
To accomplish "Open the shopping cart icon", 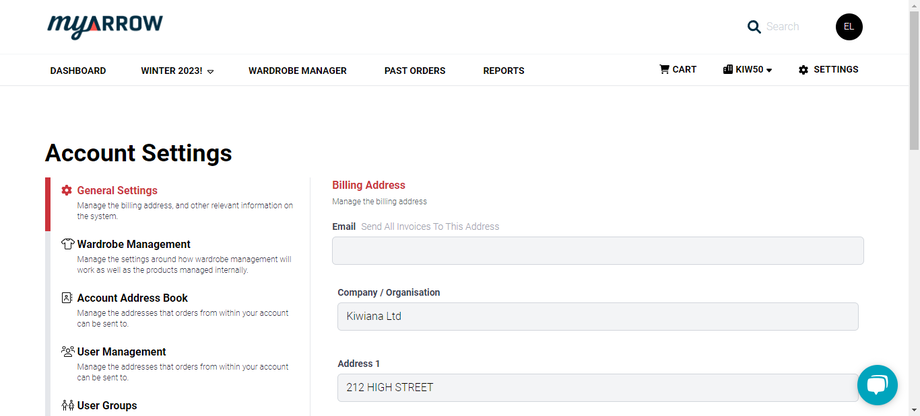I will [664, 70].
